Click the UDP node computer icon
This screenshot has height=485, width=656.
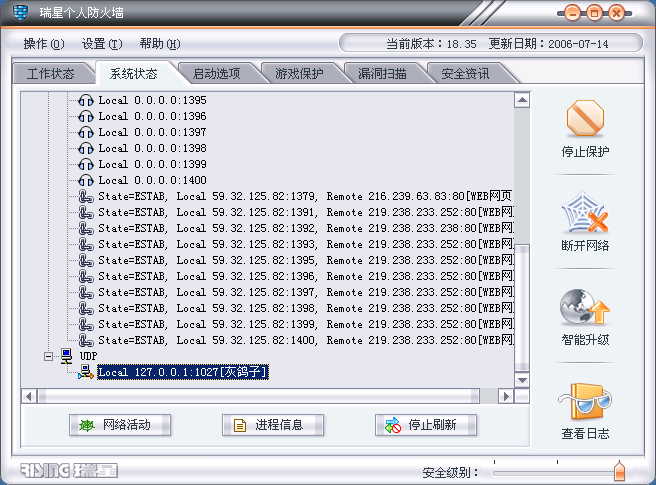click(x=66, y=356)
